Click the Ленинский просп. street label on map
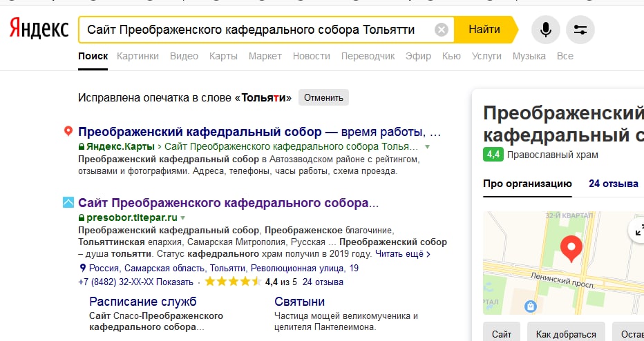 point(562,281)
